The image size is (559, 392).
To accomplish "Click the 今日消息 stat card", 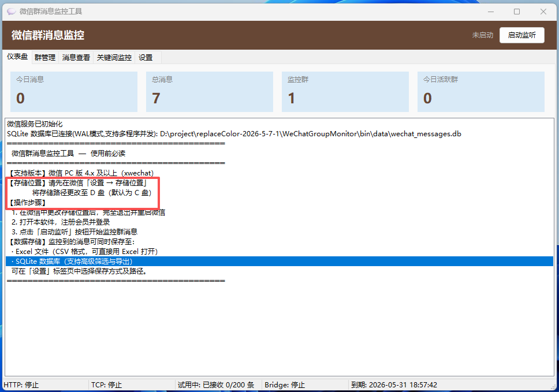I will (x=74, y=92).
